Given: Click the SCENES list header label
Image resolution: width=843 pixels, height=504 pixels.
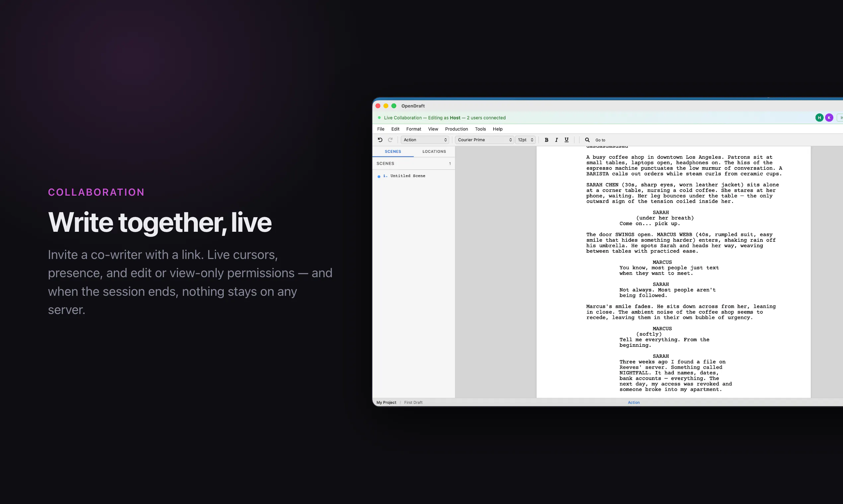Looking at the screenshot, I should coord(385,163).
